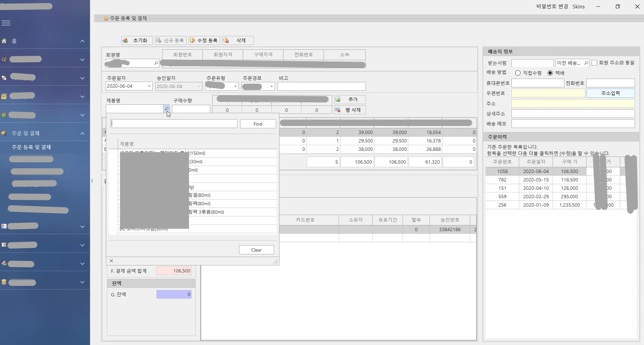This screenshot has height=345, width=644.
Task: Click 비밀번호 변경 in the title bar
Action: tap(552, 6)
